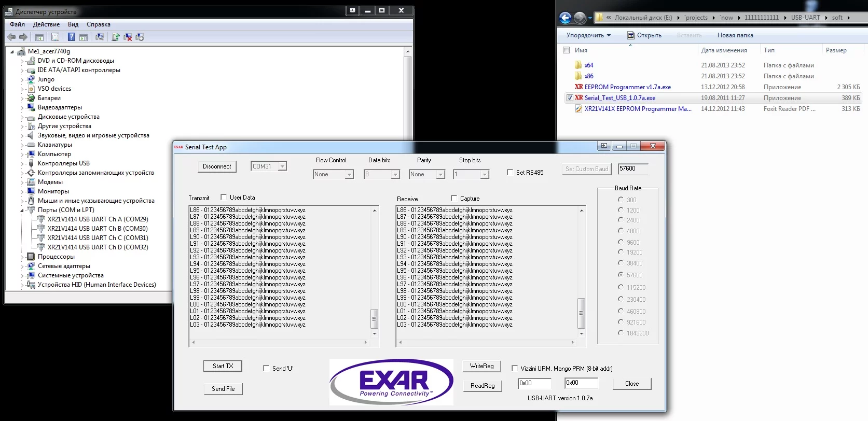Toggle the Send 'U' checkbox
This screenshot has width=868, height=421.
point(266,368)
